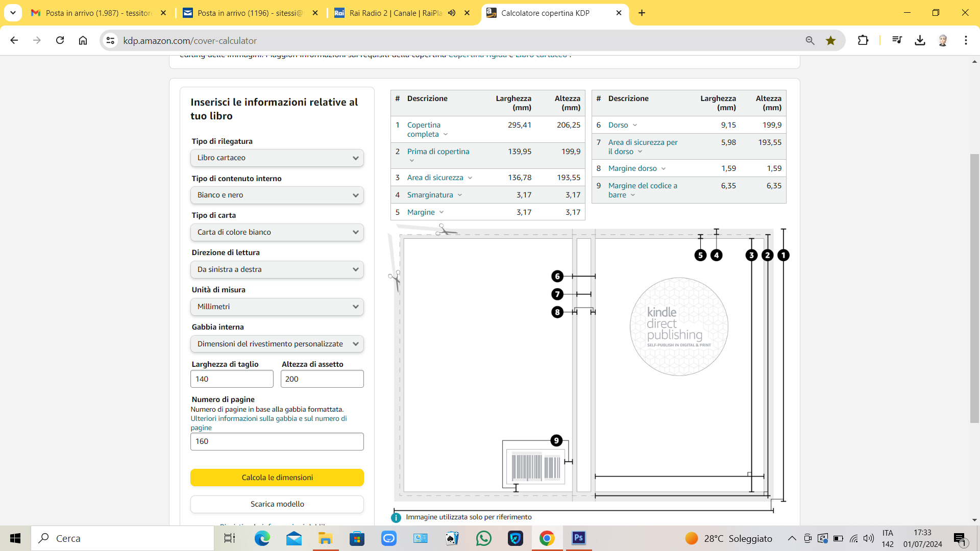Open the tab search dropdown arrow
The width and height of the screenshot is (980, 551).
(x=13, y=13)
